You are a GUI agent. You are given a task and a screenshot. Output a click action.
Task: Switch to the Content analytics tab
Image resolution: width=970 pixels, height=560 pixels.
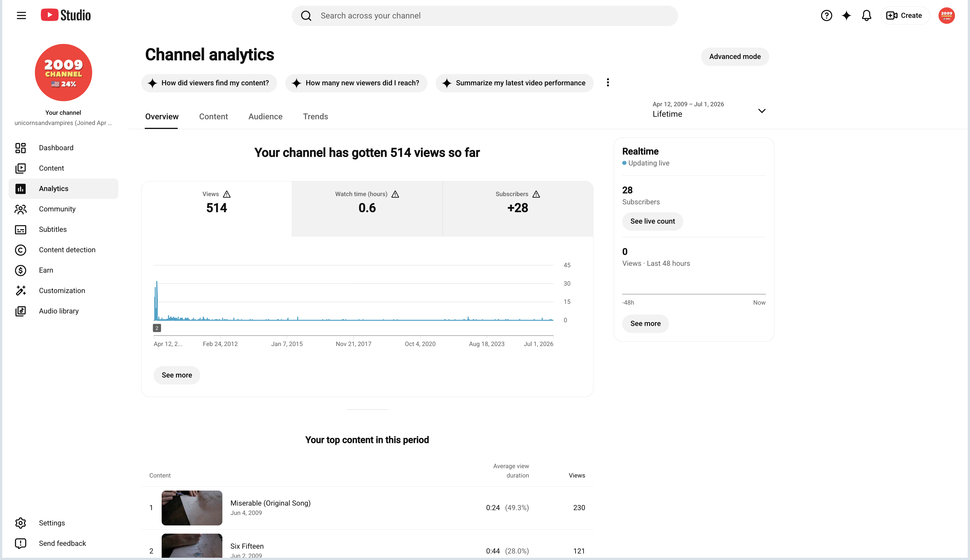pyautogui.click(x=213, y=116)
